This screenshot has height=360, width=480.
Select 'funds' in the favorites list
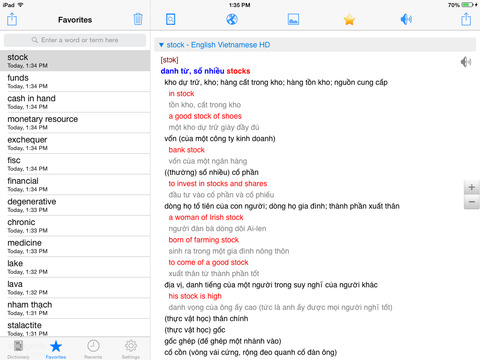(x=75, y=81)
